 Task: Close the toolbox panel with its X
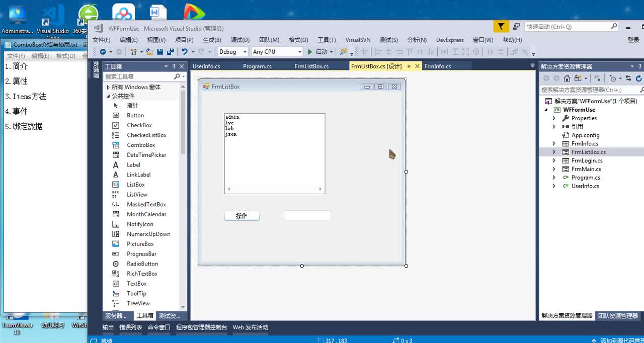tap(182, 66)
